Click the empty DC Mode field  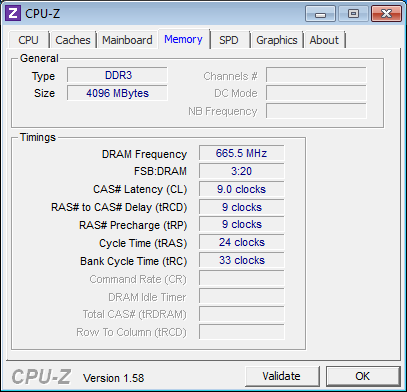(x=316, y=93)
